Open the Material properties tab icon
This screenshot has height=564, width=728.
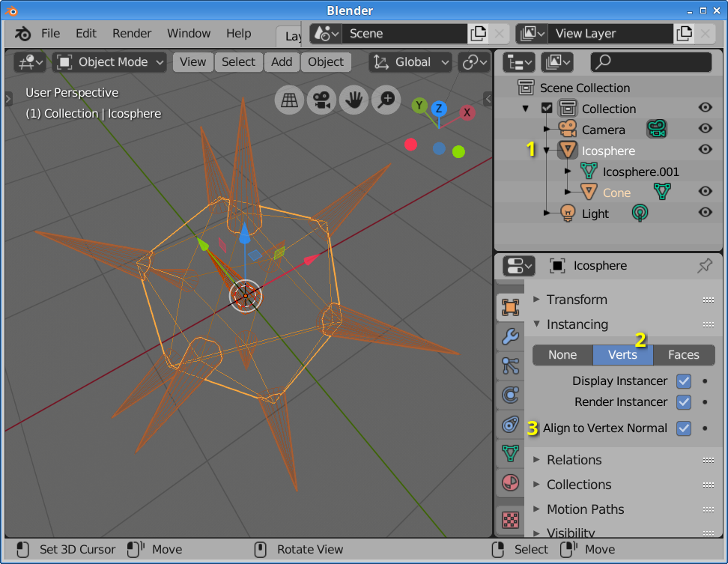(x=510, y=483)
